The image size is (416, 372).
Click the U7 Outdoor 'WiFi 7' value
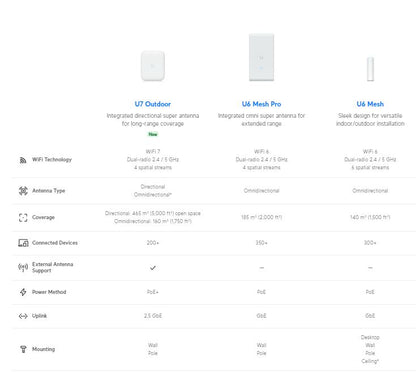click(x=153, y=151)
